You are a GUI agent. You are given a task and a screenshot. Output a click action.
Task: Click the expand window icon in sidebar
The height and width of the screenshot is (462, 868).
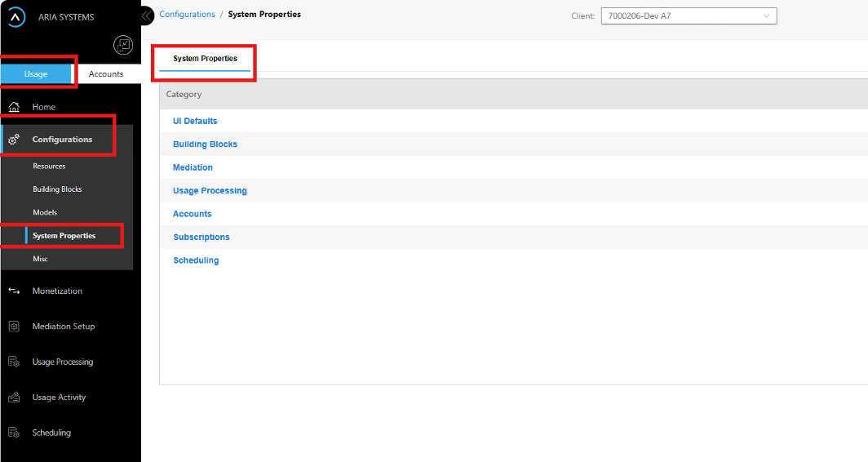[x=122, y=46]
